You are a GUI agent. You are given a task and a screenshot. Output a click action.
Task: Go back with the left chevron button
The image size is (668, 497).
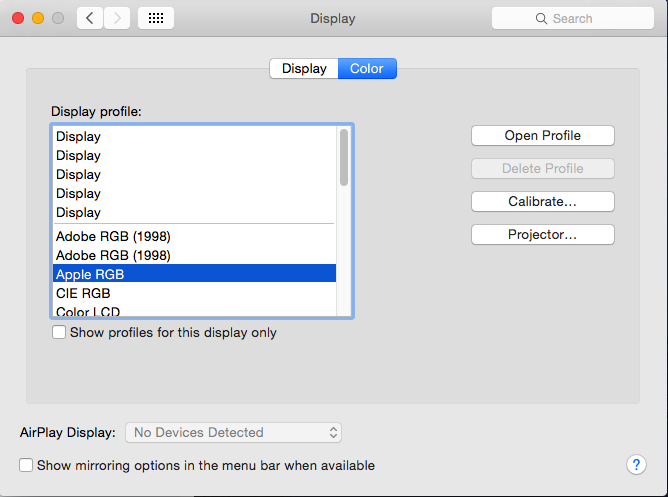click(x=90, y=18)
